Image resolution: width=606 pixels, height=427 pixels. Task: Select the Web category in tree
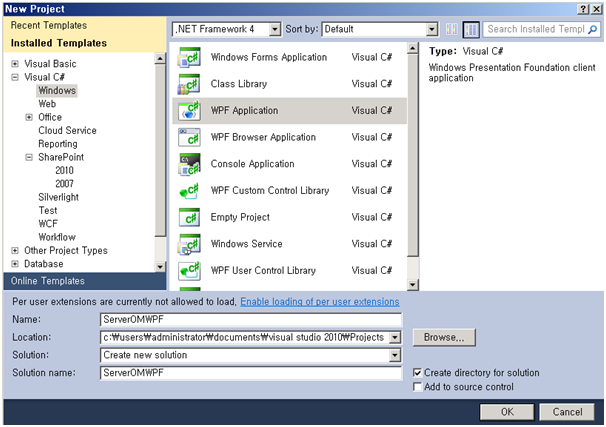point(47,104)
